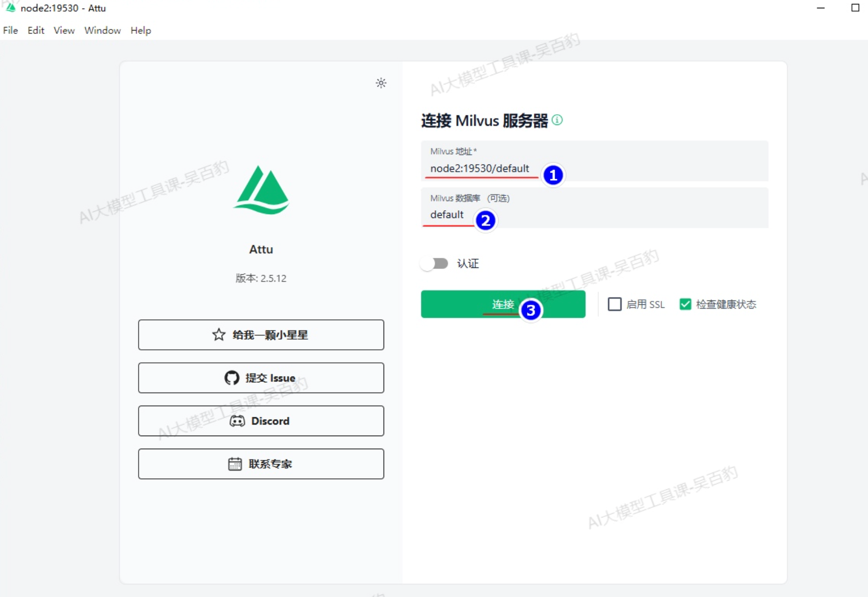Enable the 认证 authentication switch
This screenshot has width=868, height=597.
pyautogui.click(x=435, y=264)
